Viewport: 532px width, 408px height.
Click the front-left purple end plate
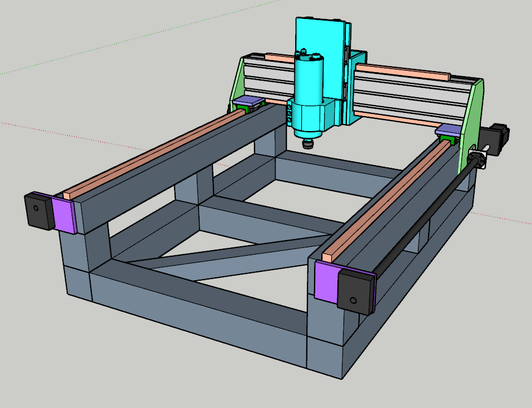(63, 214)
